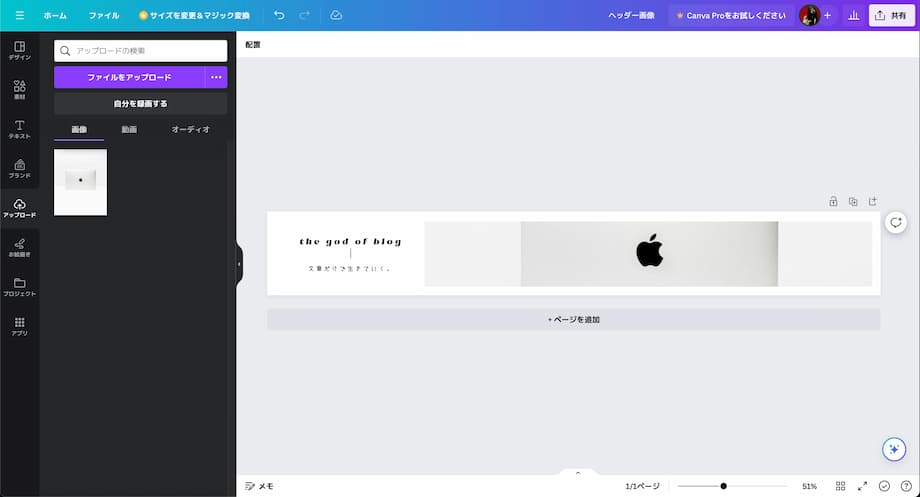The height and width of the screenshot is (497, 920).
Task: Select the Apple logo image on the canvas
Action: click(x=649, y=253)
